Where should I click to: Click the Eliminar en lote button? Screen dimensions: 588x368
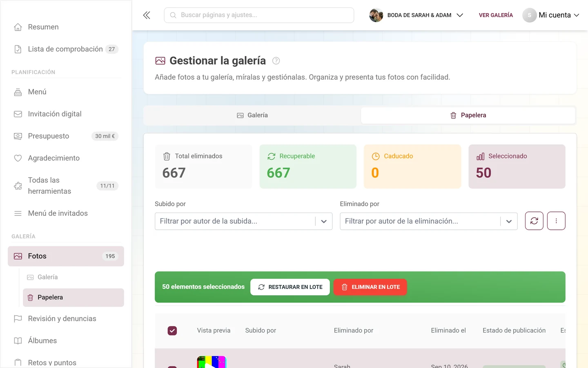pyautogui.click(x=370, y=287)
